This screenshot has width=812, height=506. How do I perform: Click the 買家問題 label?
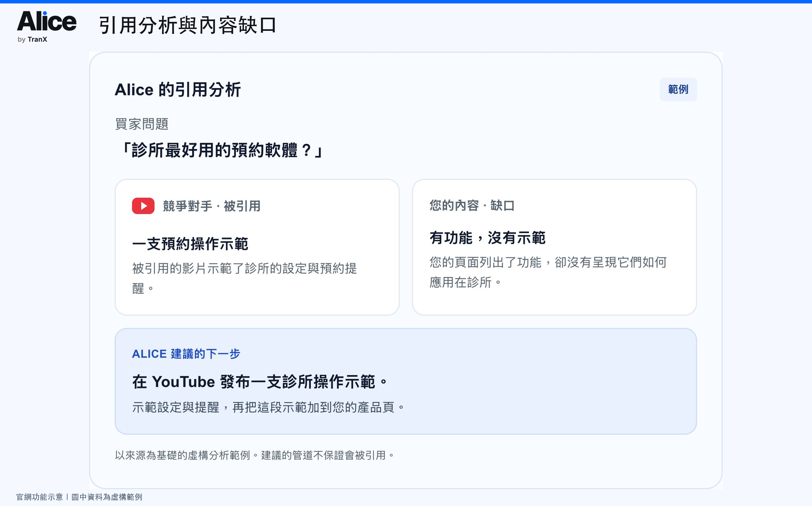[142, 124]
